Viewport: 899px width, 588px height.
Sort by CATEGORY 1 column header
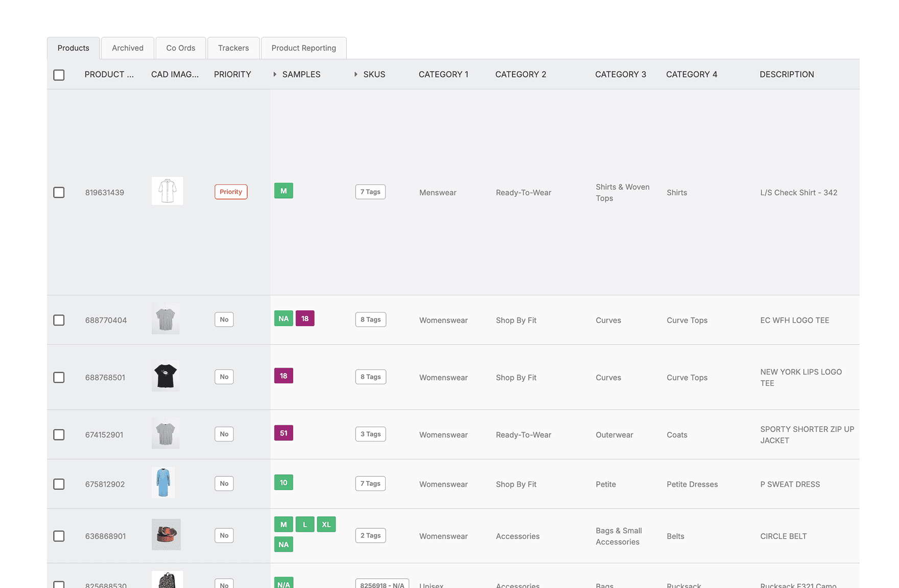(443, 75)
